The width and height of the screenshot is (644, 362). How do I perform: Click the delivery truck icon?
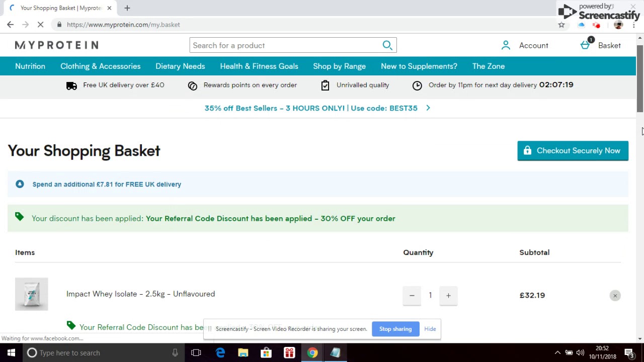tap(72, 85)
